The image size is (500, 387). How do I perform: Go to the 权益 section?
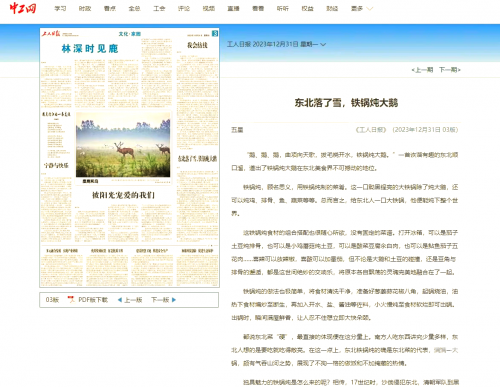point(307,9)
